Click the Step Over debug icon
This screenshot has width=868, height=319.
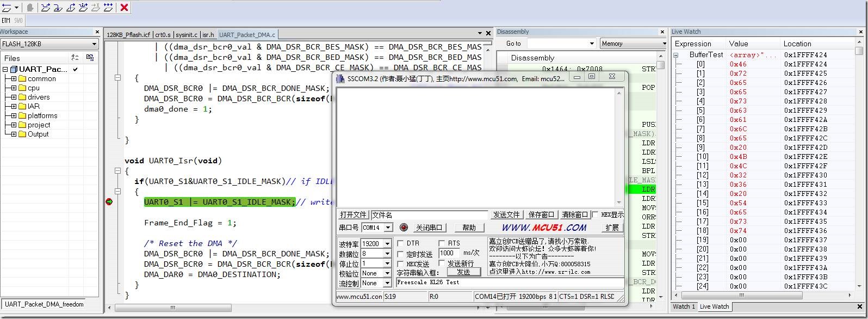click(46, 7)
